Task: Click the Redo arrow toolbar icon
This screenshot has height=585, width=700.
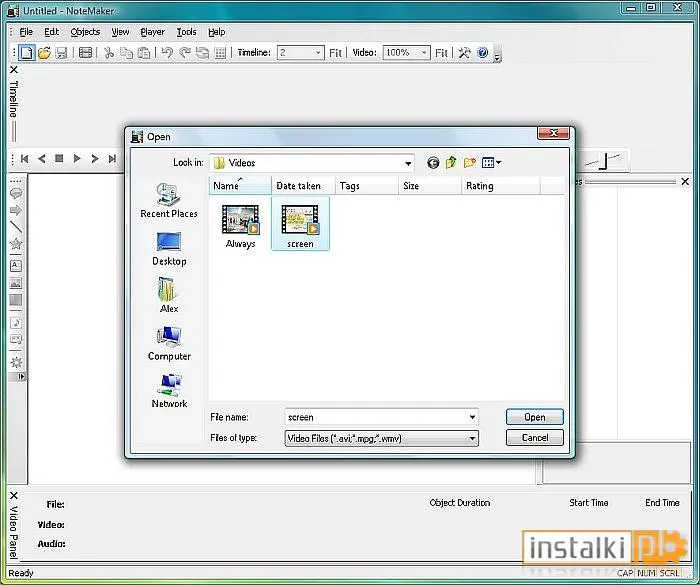Action: point(185,53)
